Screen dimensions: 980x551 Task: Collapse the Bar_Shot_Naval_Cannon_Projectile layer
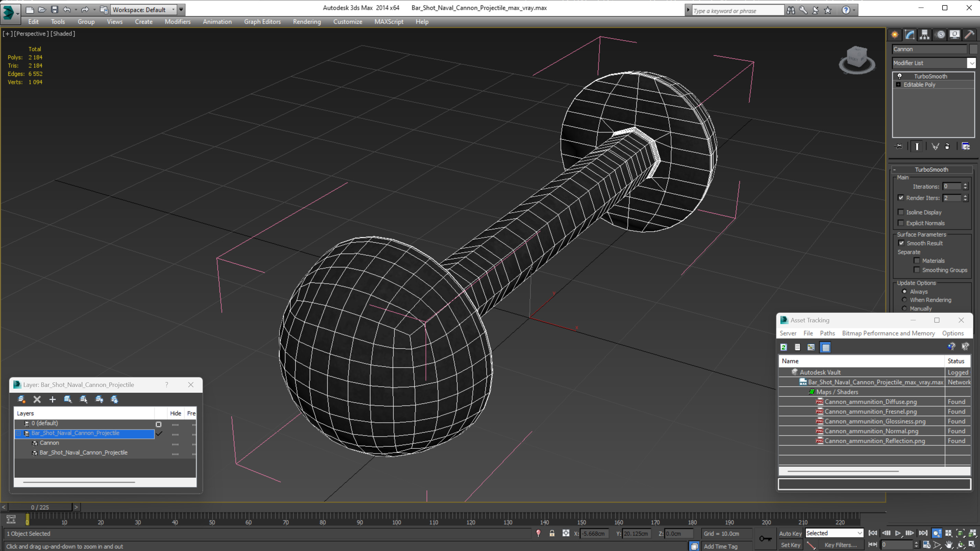tap(18, 433)
